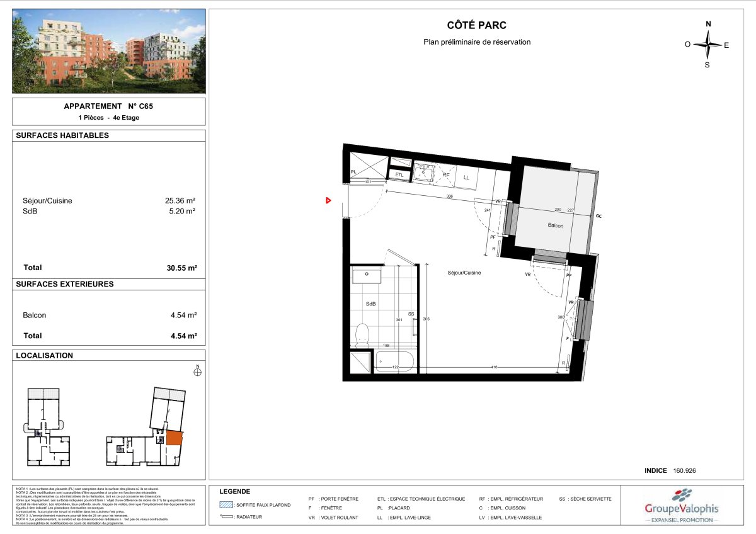Click the red entrance arrow on the plan
This screenshot has height=534, width=756.
328,200
